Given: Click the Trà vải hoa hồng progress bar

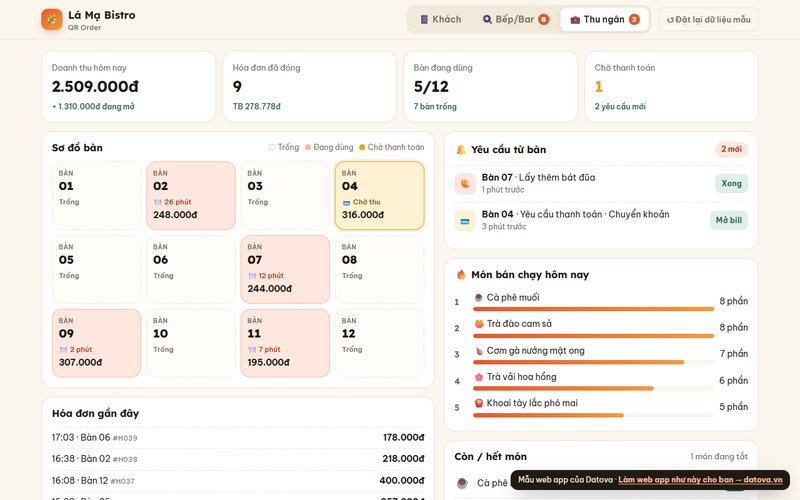Looking at the screenshot, I should (x=593, y=388).
